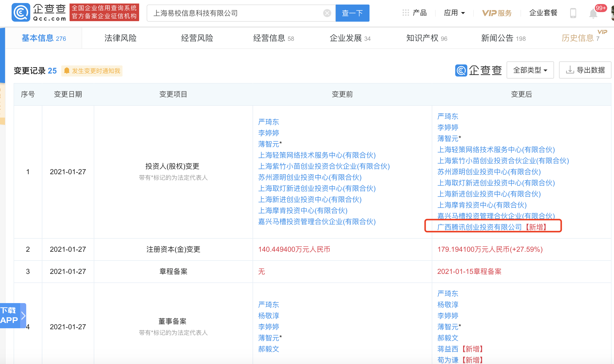The width and height of the screenshot is (614, 364).
Task: Click the Qcc.com logo icon
Action: point(21,13)
